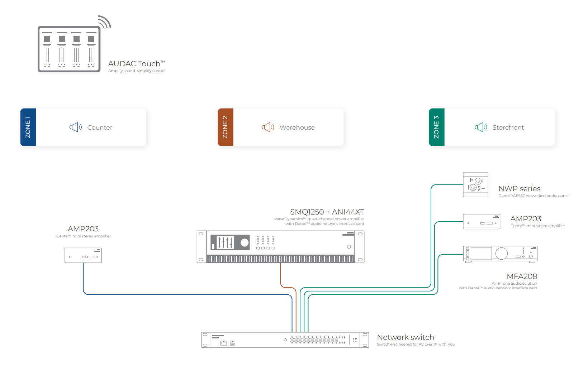588x376 pixels.
Task: Click the MFA208 product name label
Action: click(x=522, y=276)
